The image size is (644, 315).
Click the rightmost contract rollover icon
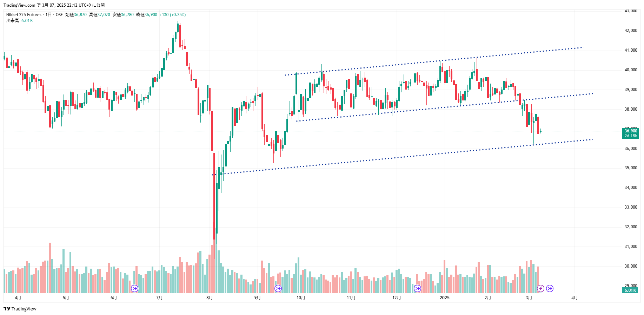550,289
